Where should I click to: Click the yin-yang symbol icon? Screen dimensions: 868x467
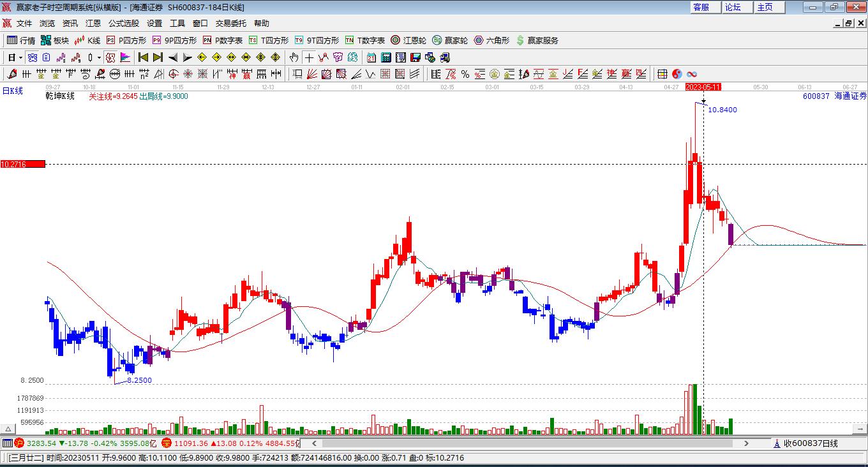(677, 74)
